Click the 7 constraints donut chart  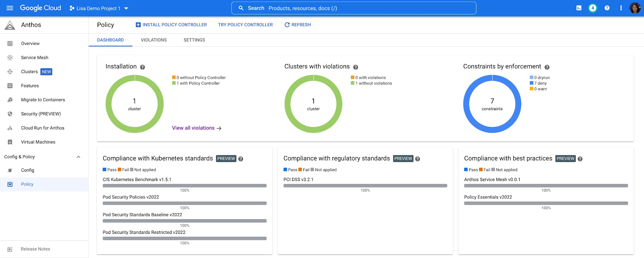(492, 104)
